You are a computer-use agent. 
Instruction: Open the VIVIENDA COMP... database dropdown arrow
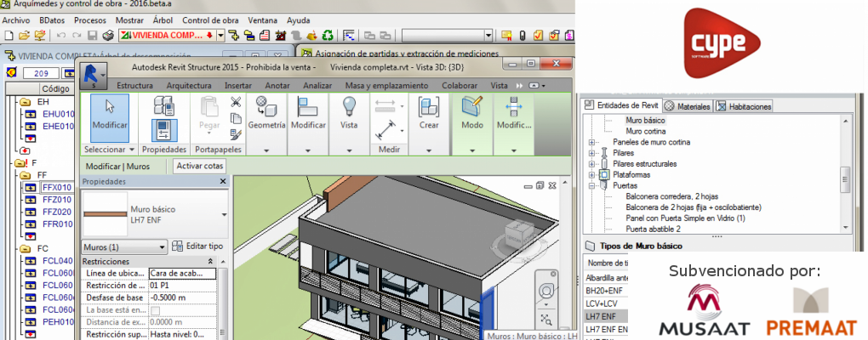221,36
